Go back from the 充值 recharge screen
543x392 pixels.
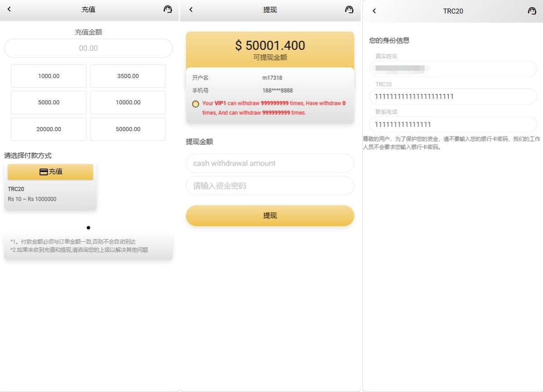tap(9, 10)
